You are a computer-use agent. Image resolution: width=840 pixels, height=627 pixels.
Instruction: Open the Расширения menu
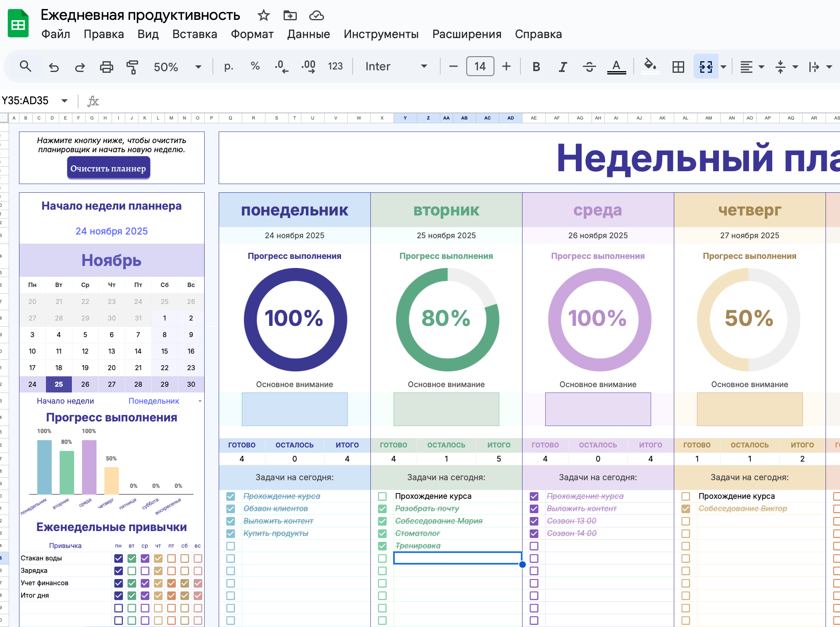point(467,34)
